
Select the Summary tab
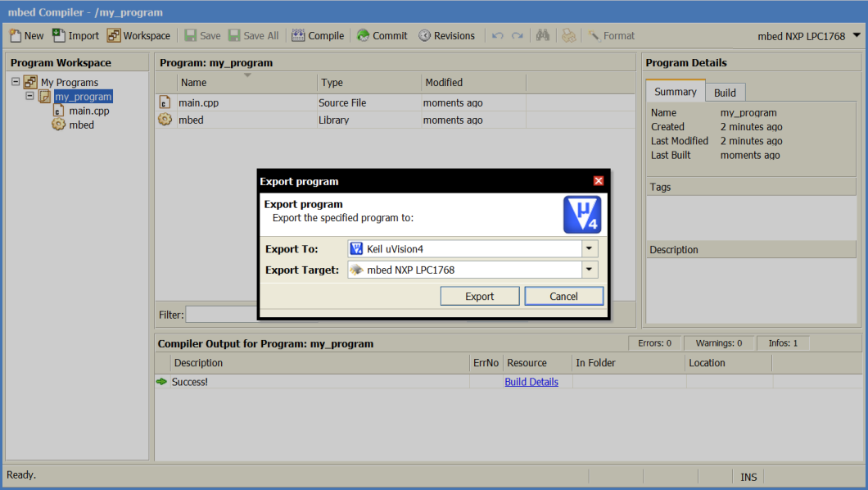(x=675, y=92)
